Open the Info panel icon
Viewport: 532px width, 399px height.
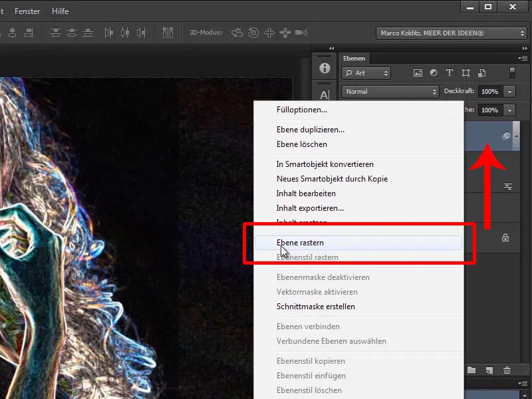(x=325, y=68)
